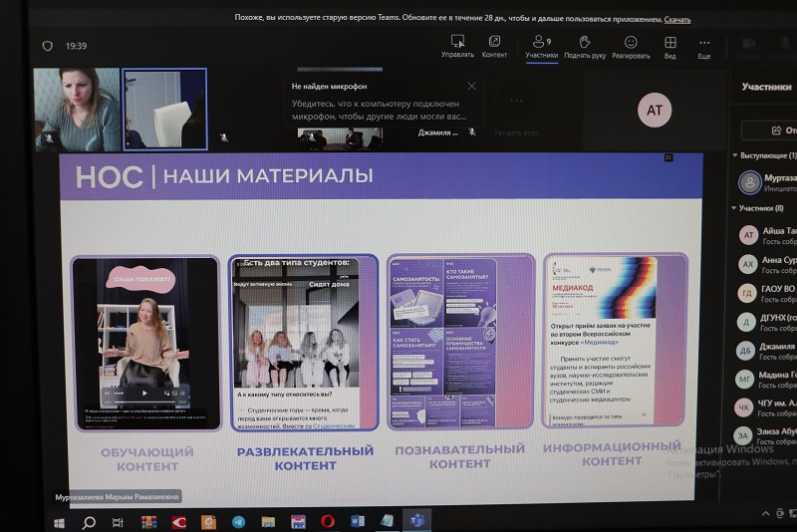797x532 pixels.
Task: Open the Вид view options
Action: pos(669,47)
